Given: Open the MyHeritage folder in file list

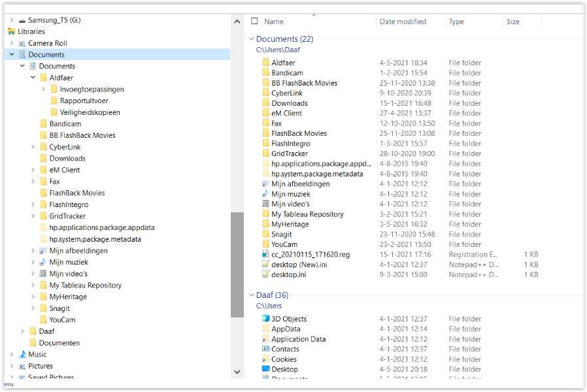Looking at the screenshot, I should pyautogui.click(x=289, y=224).
